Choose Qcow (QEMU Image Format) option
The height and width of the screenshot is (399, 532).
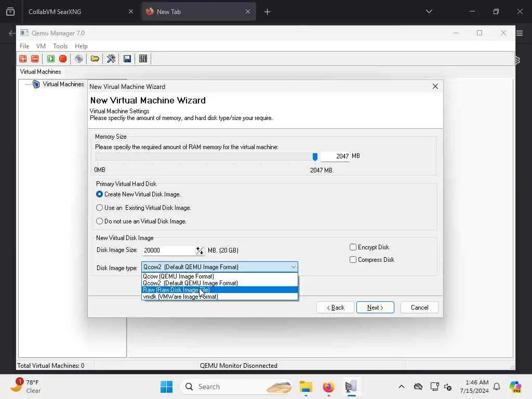[x=220, y=276]
